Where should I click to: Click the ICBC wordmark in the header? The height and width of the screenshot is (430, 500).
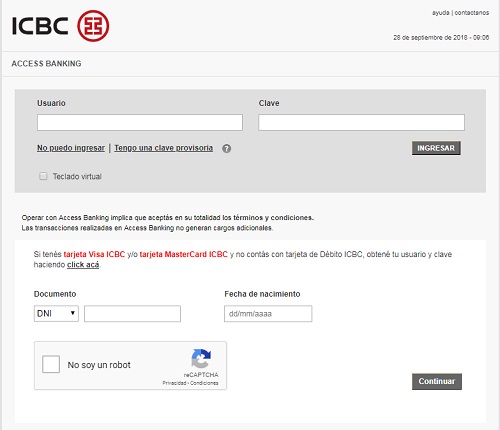(x=40, y=26)
